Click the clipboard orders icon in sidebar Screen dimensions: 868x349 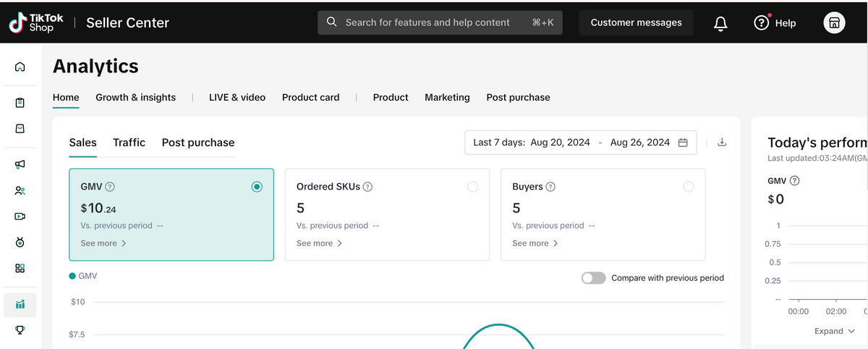(20, 102)
